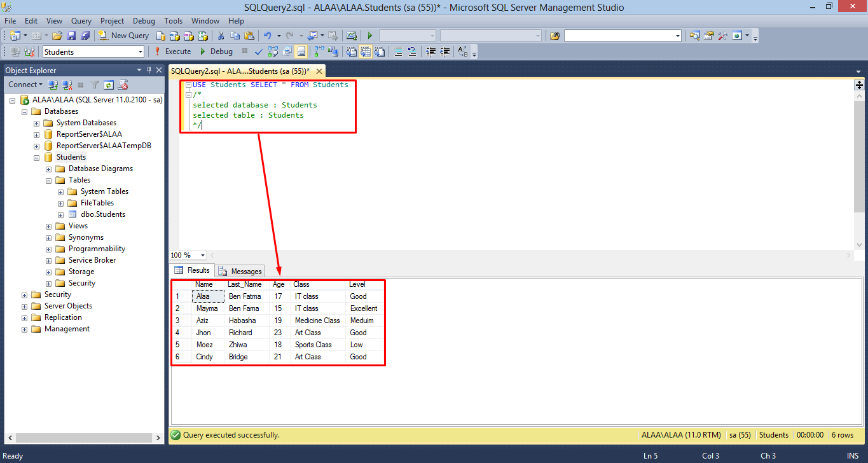Open the File menu
This screenshot has width=868, height=463.
point(10,21)
